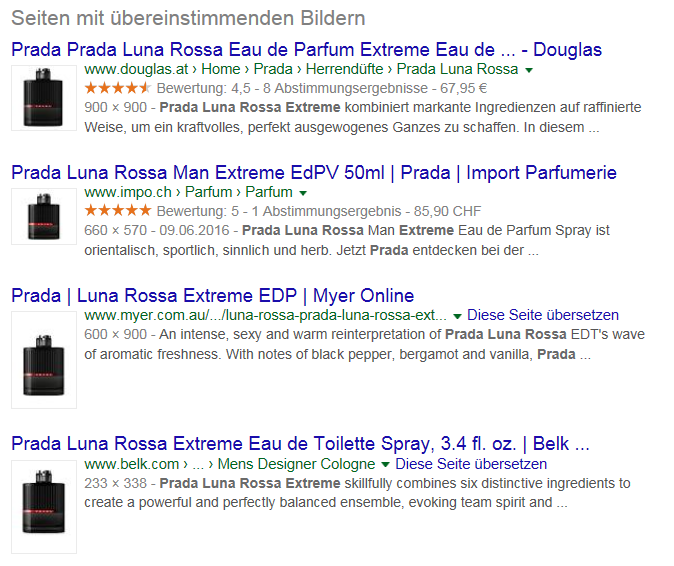Click the Belk result perfume thumbnail
This screenshot has height=566, width=674.
[44, 507]
